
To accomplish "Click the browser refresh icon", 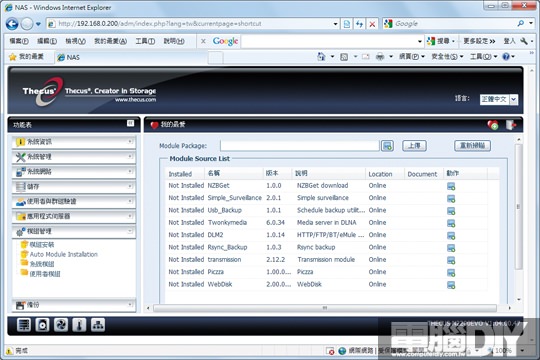I will tap(360, 24).
